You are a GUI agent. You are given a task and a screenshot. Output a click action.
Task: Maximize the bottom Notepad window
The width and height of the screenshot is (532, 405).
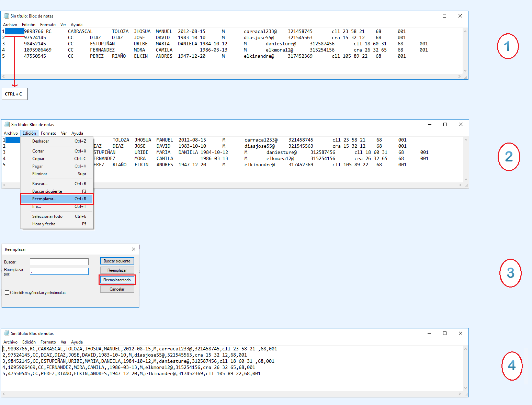click(x=445, y=333)
